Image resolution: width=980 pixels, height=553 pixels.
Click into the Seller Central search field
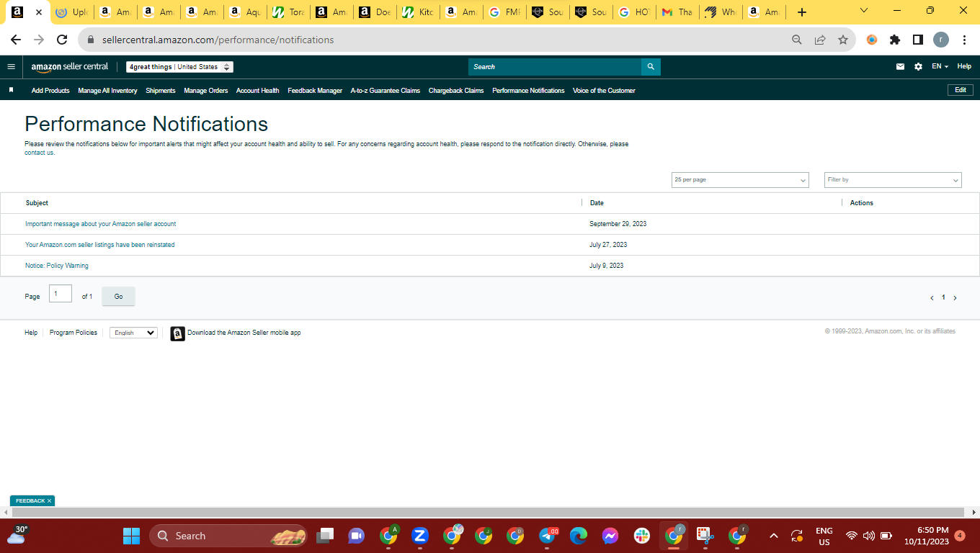(555, 67)
